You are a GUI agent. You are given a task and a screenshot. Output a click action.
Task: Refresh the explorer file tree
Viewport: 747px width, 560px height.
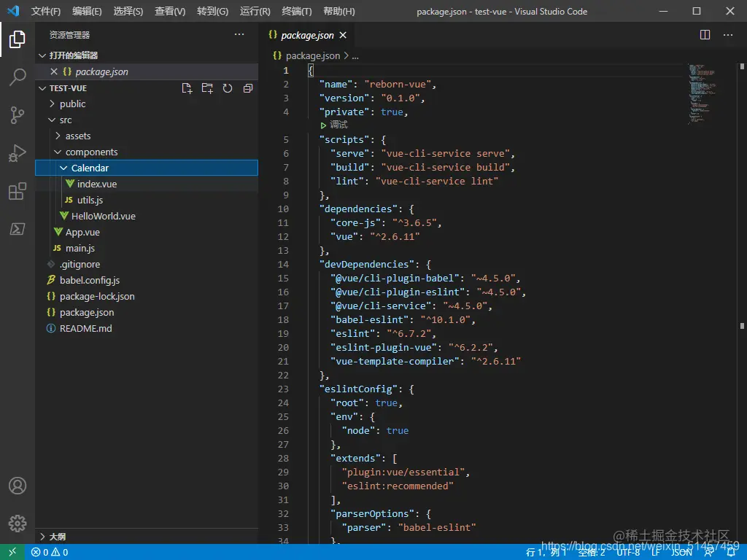228,88
